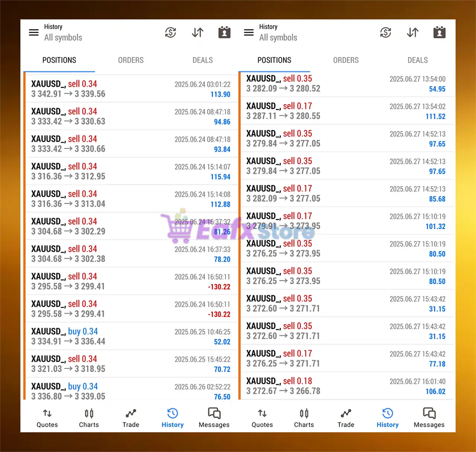Click timestamp 2025.06.25 15:45:22
Image resolution: width=476 pixels, height=452 pixels.
coord(203,360)
